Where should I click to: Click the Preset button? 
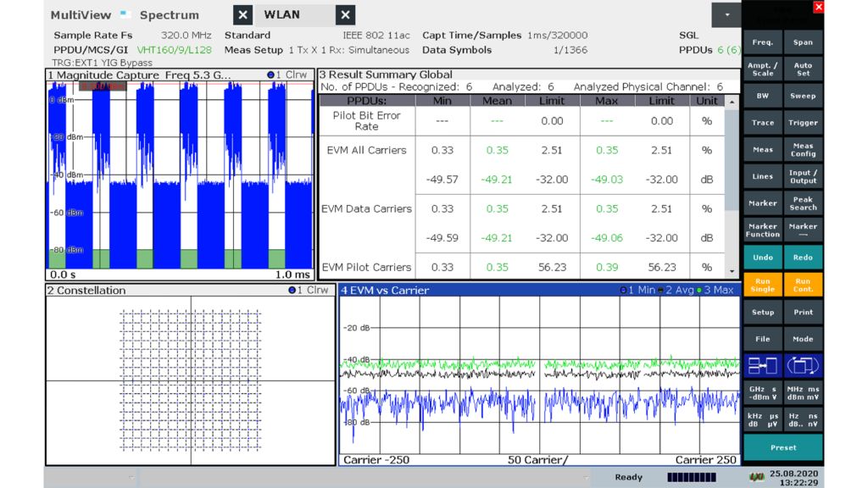click(x=782, y=447)
